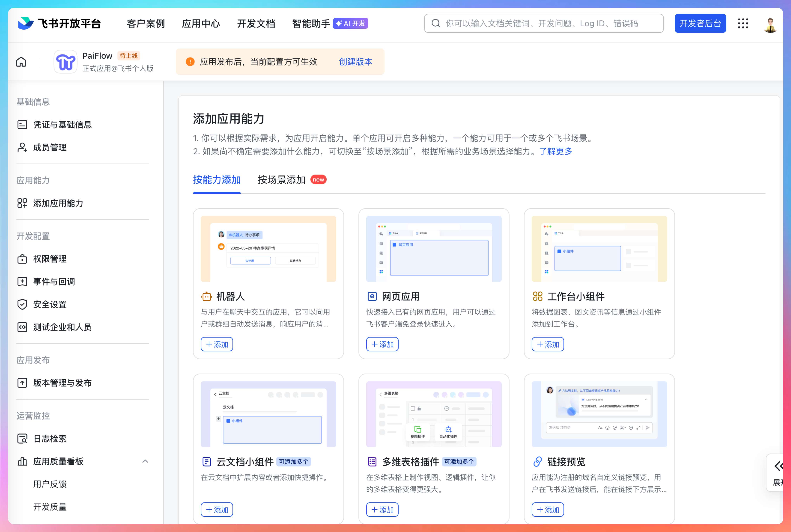Open 版本管理与发布 in the sidebar
Image resolution: width=791 pixels, height=532 pixels.
pyautogui.click(x=62, y=383)
